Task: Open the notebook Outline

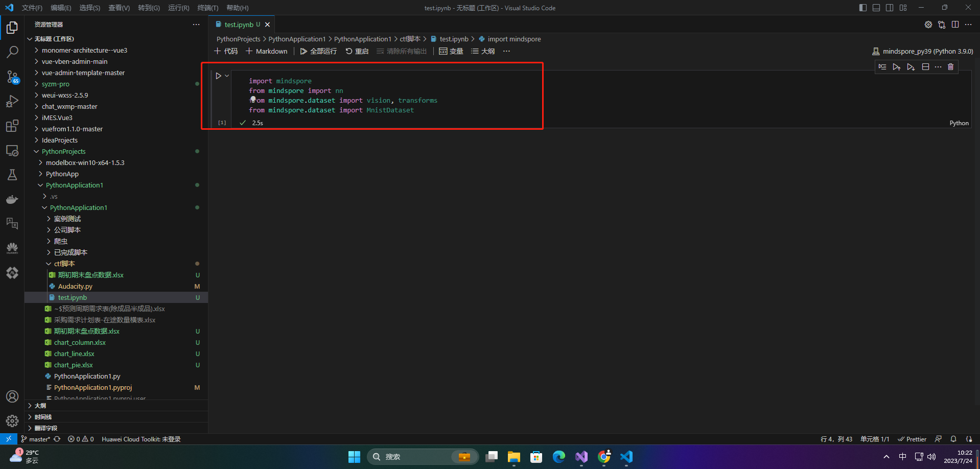Action: coord(483,51)
